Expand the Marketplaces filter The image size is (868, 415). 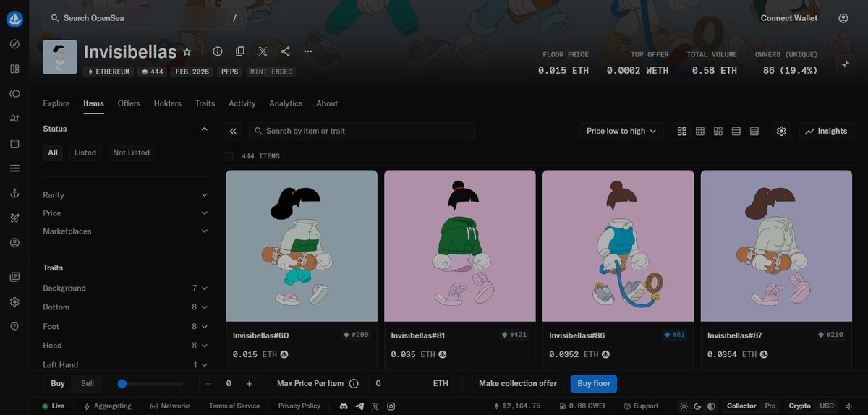click(125, 231)
